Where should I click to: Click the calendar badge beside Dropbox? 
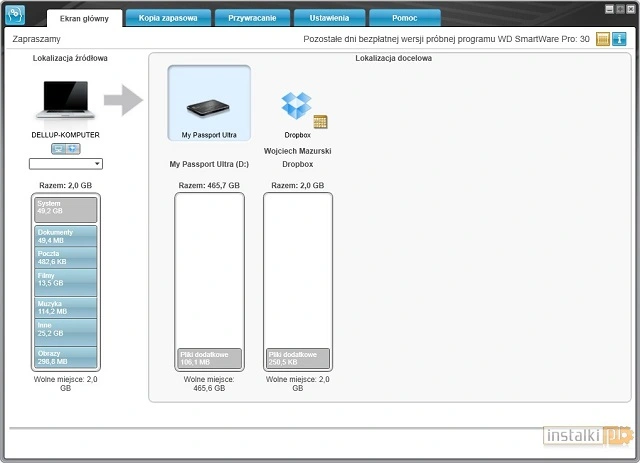click(x=320, y=122)
